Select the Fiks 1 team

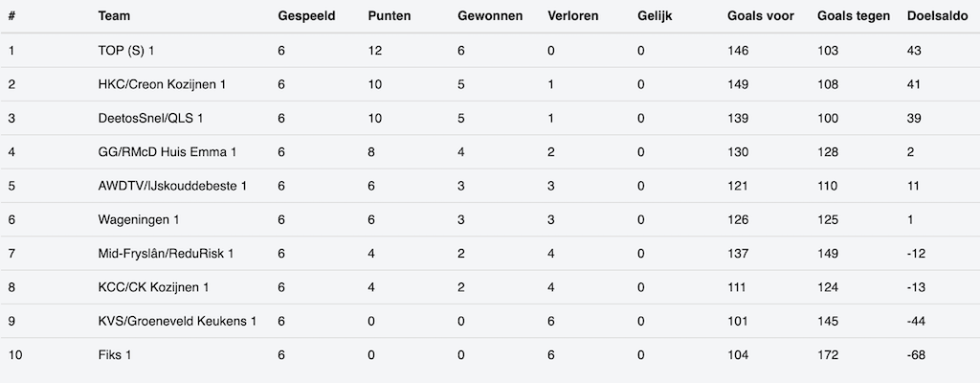click(x=115, y=355)
